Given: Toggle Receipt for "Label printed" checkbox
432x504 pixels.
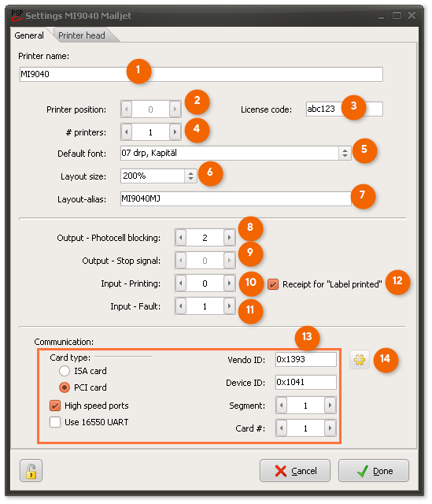Looking at the screenshot, I should point(273,284).
